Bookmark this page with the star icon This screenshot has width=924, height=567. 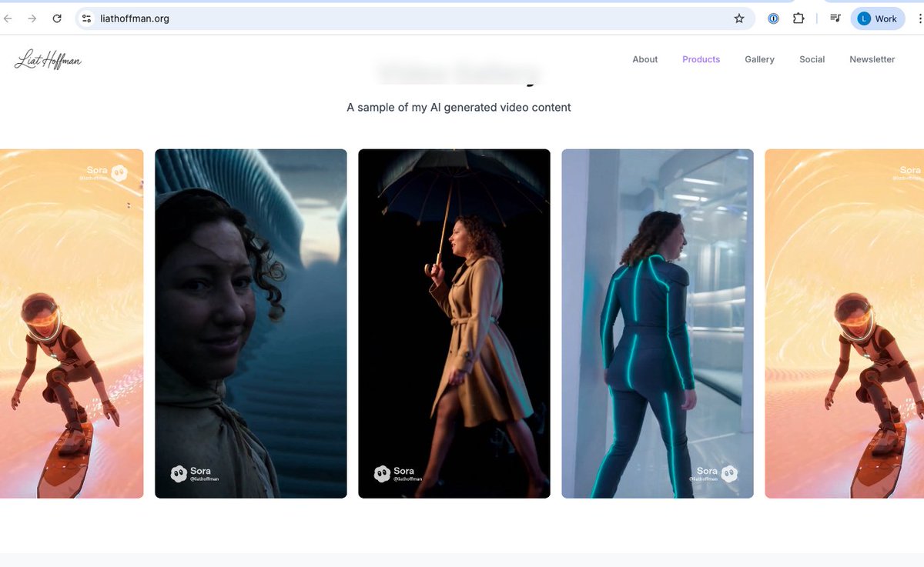coord(739,18)
